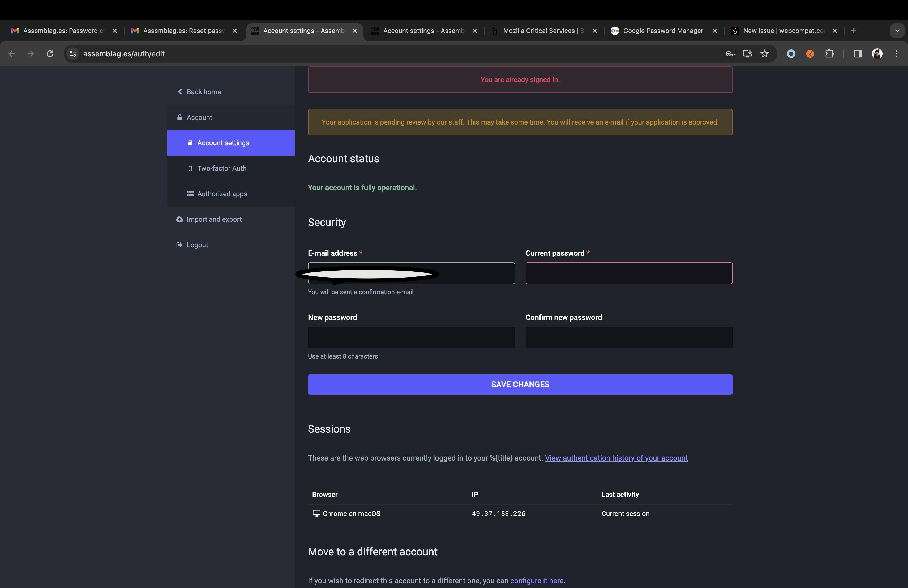Click the install site download icon
The height and width of the screenshot is (588, 908).
pos(747,53)
